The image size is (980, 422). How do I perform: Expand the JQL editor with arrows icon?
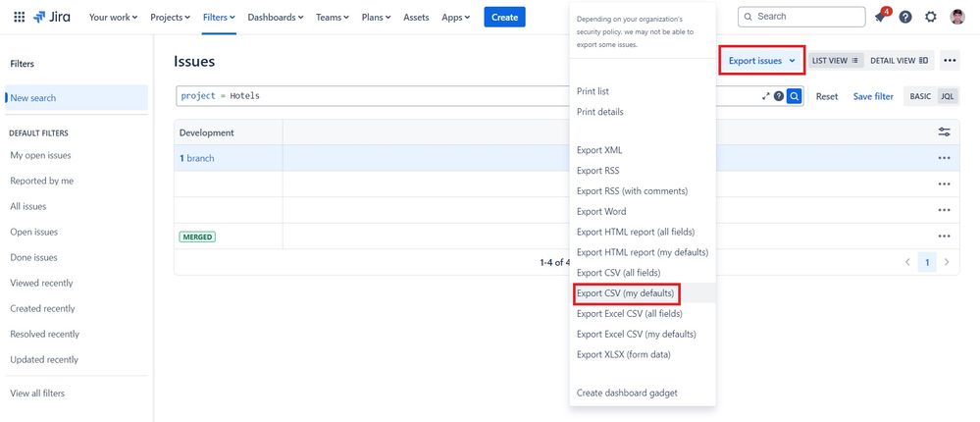point(766,96)
